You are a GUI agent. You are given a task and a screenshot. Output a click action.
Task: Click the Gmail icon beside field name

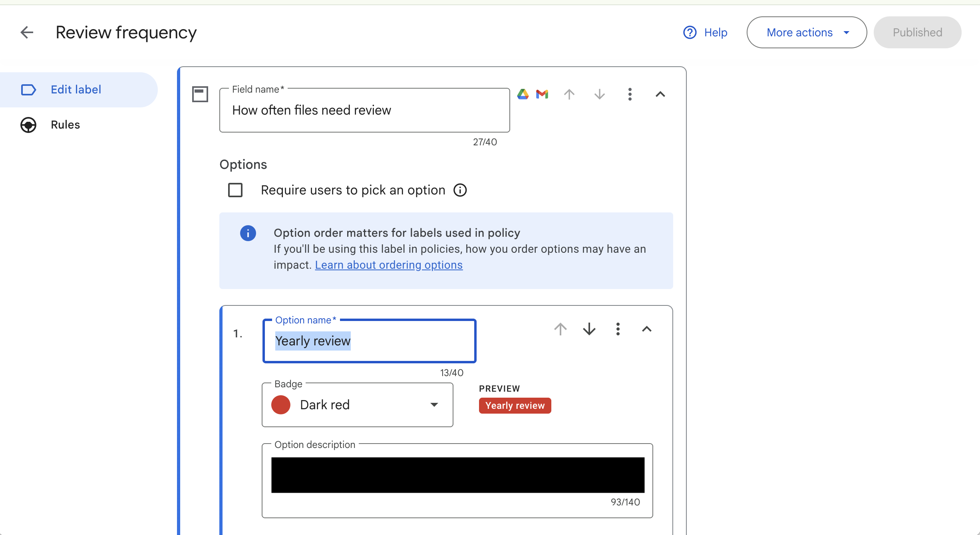pyautogui.click(x=542, y=94)
